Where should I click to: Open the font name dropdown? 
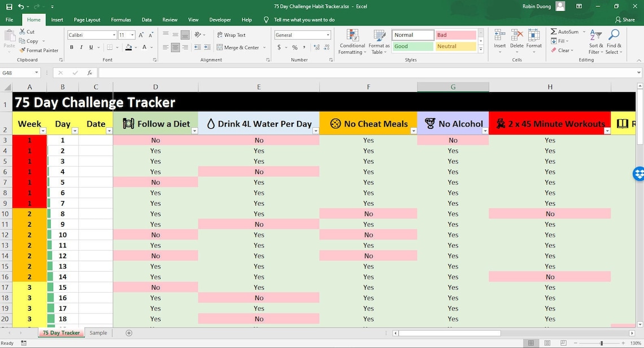coord(114,35)
